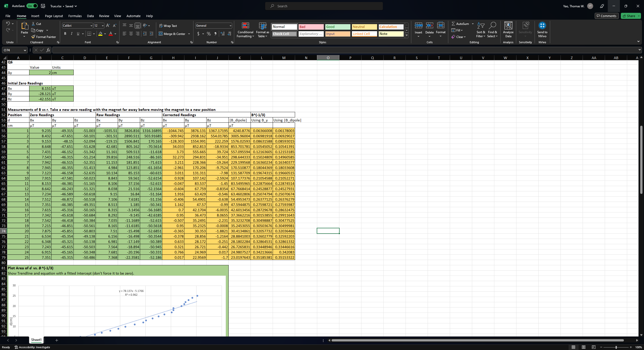The image size is (644, 350).
Task: Open the Comments pane button
Action: 606,16
